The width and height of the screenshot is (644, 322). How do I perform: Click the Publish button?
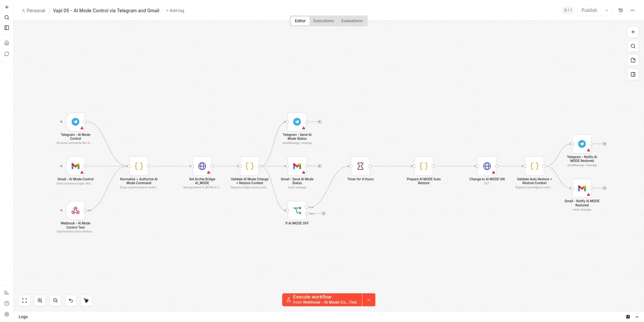589,10
